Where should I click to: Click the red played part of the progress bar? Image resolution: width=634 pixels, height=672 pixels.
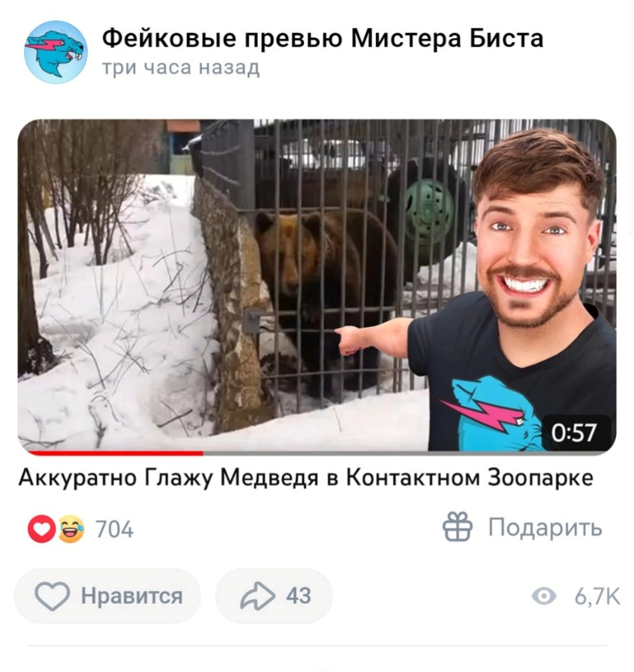point(115,452)
